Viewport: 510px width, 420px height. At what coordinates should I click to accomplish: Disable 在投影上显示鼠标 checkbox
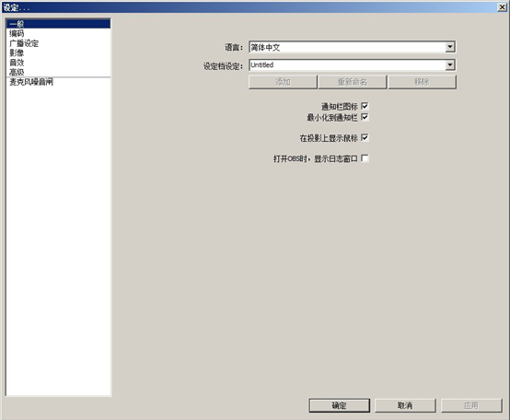(x=365, y=137)
